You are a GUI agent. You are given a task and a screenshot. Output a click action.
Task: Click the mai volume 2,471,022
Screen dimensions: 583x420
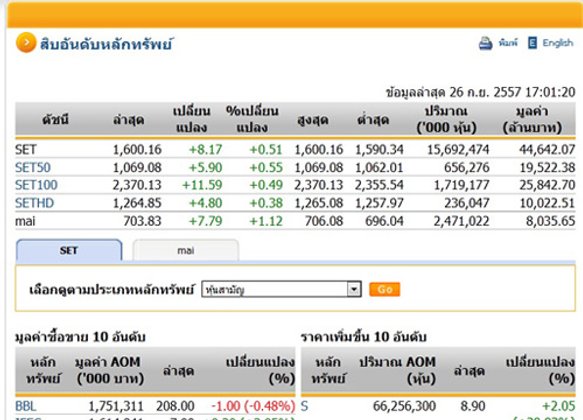click(x=461, y=221)
